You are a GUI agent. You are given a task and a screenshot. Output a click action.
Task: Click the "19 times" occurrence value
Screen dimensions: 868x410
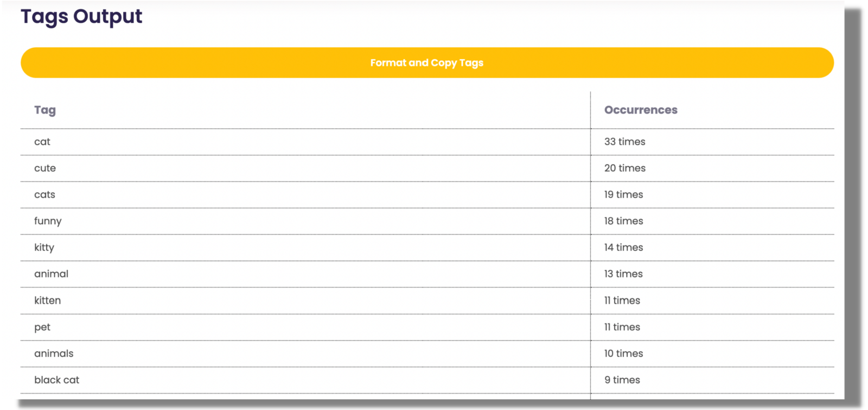pos(623,195)
